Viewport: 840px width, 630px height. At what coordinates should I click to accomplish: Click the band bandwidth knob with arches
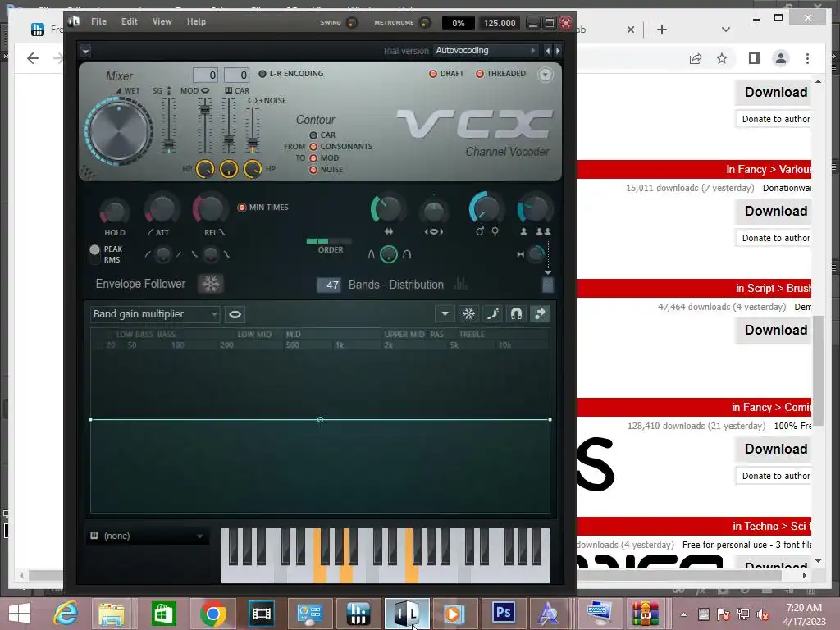388,254
